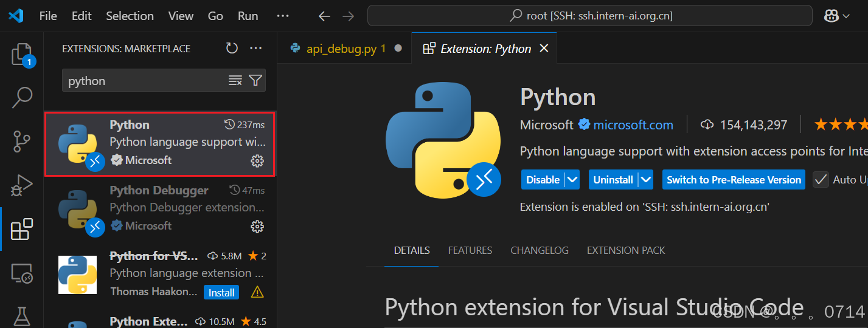
Task: Click the command center search bar
Action: [x=590, y=16]
